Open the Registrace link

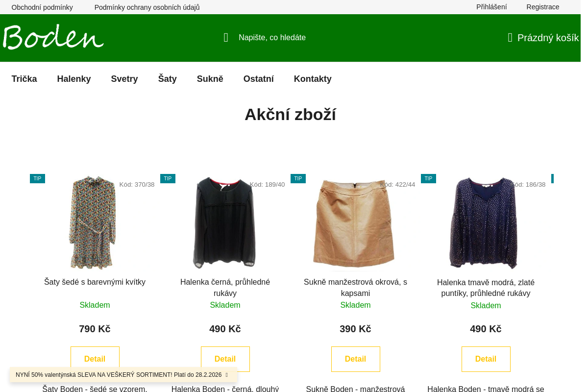542,7
